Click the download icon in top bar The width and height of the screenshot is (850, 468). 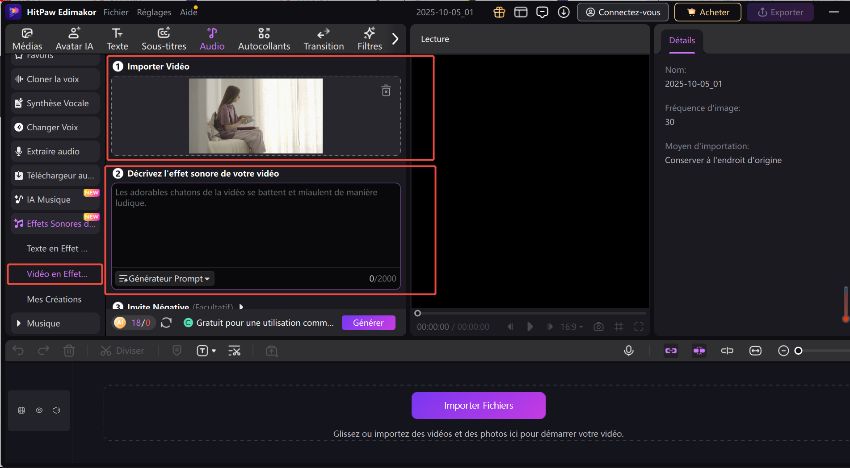[564, 12]
